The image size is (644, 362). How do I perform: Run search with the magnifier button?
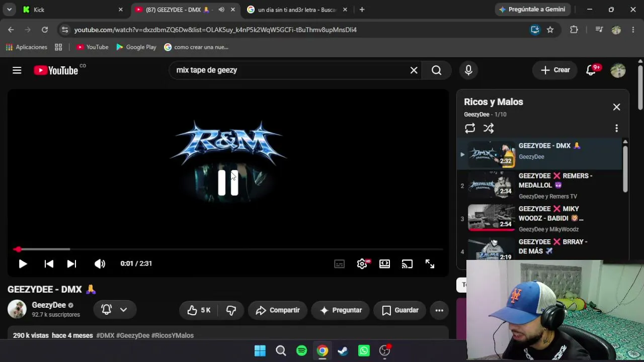[x=436, y=70]
